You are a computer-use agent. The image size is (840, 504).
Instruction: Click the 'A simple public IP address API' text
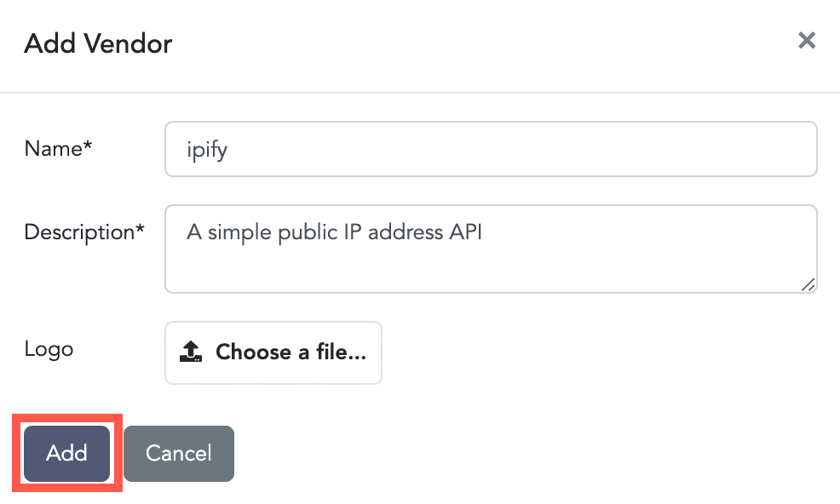tap(334, 232)
